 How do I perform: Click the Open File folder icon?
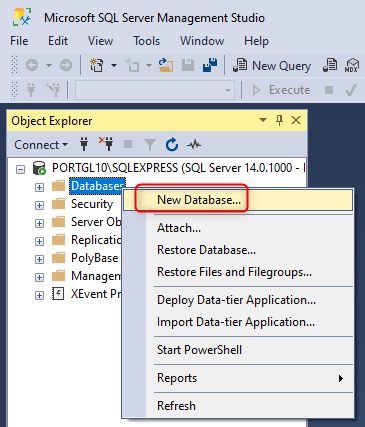point(166,65)
